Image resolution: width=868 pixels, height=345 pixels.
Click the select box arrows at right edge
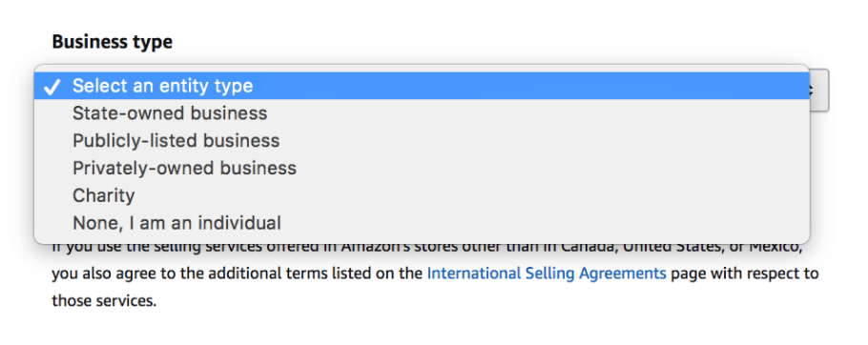click(x=819, y=91)
